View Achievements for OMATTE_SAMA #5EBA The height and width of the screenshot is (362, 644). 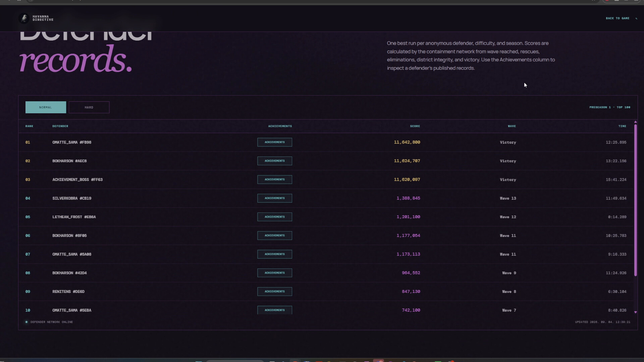(x=275, y=310)
